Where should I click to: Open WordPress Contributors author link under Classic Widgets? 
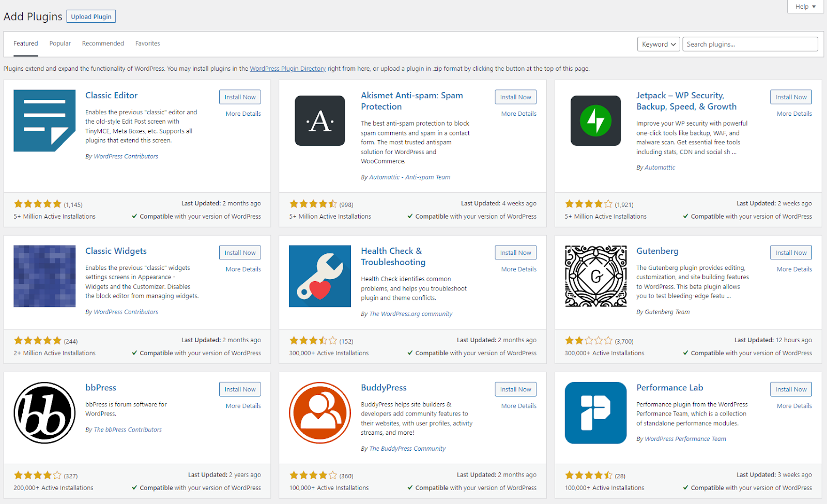pyautogui.click(x=126, y=312)
